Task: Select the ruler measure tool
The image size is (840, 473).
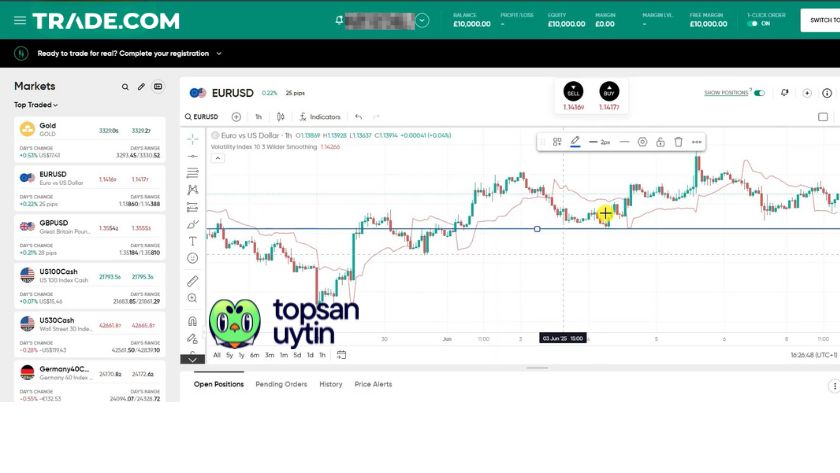Action: pyautogui.click(x=192, y=281)
